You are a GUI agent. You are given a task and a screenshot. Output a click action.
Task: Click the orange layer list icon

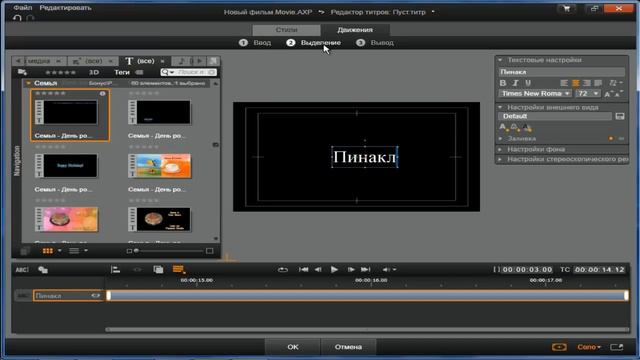[x=179, y=269]
